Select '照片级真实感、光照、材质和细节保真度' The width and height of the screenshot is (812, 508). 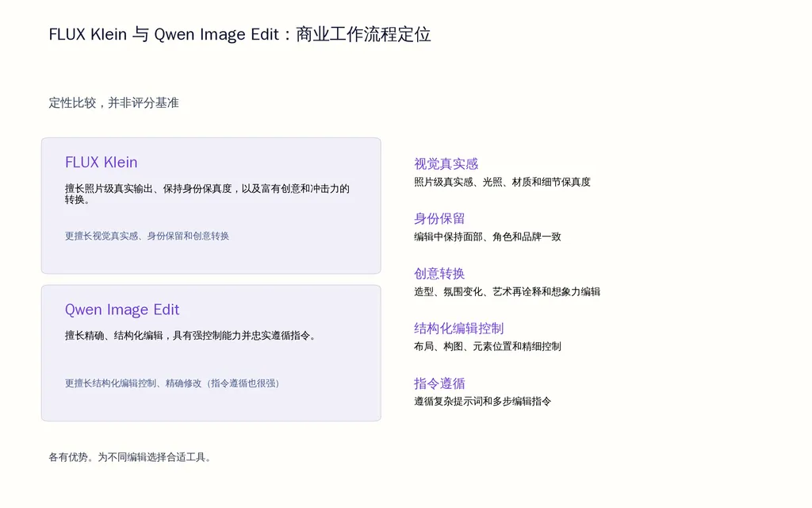coord(502,182)
